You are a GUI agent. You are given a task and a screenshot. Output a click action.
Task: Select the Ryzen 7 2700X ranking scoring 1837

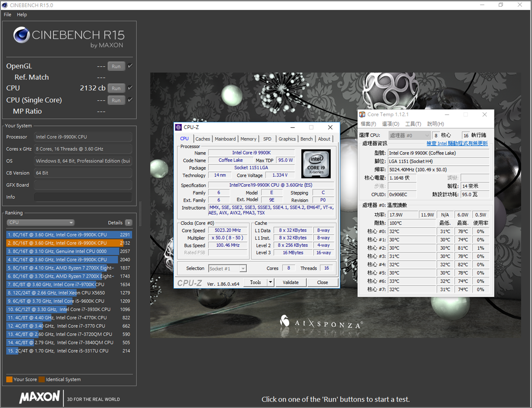(x=69, y=268)
